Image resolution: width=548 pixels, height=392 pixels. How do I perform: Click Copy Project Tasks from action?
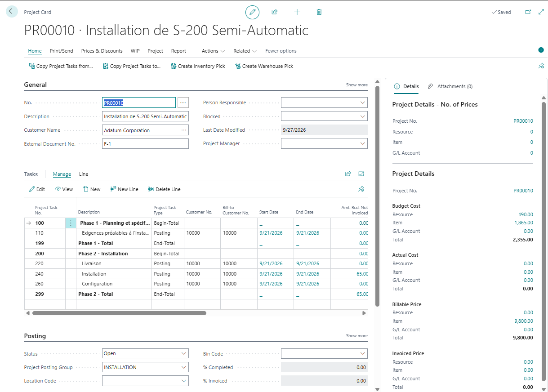point(61,66)
